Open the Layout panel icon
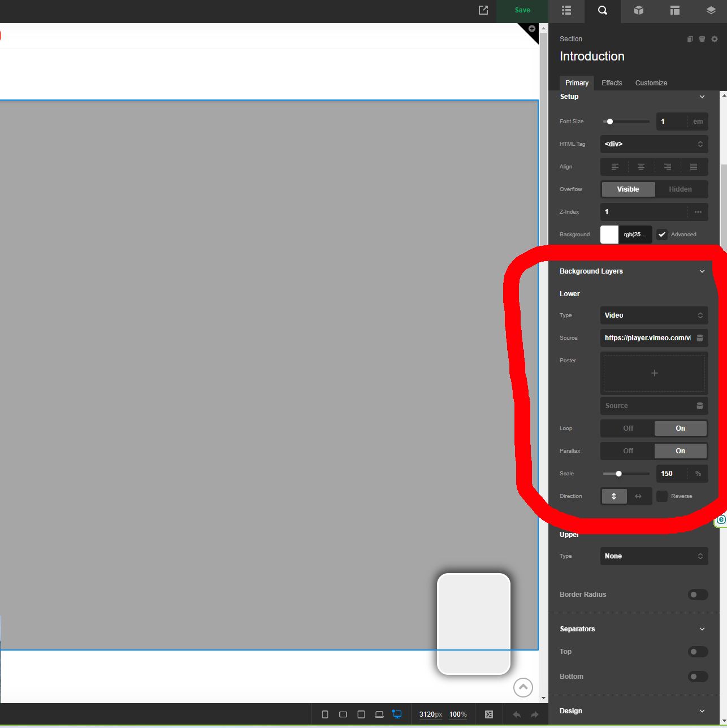Image resolution: width=727 pixels, height=728 pixels. click(x=674, y=11)
